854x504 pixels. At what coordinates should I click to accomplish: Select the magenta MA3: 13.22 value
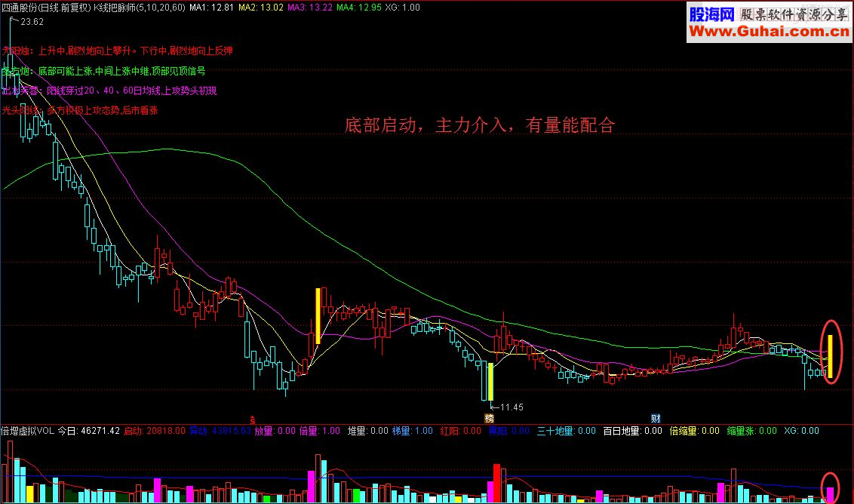310,8
